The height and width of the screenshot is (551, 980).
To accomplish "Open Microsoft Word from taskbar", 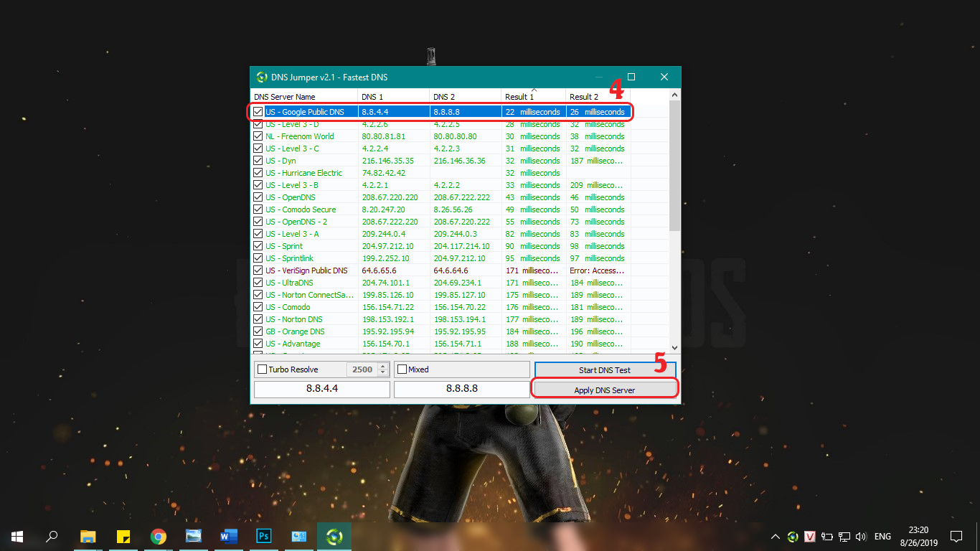I will point(228,536).
